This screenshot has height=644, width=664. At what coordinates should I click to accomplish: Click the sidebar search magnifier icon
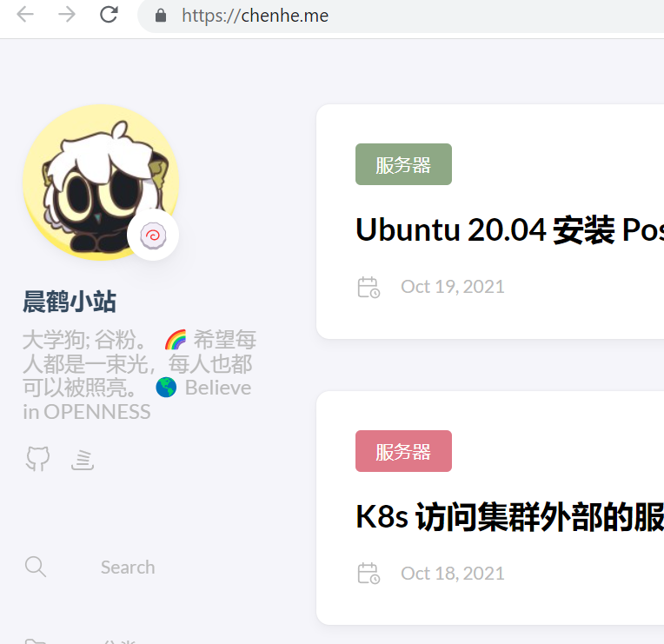[36, 567]
